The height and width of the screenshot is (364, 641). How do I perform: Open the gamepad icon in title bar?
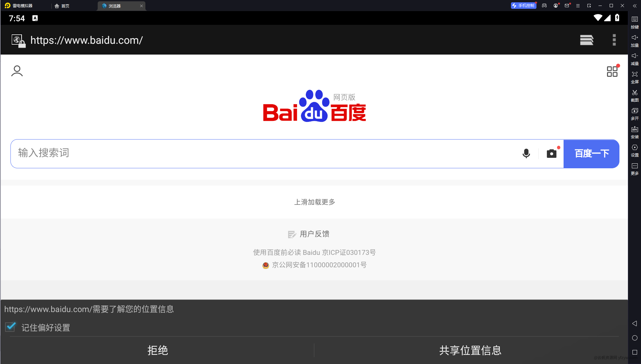click(x=544, y=6)
